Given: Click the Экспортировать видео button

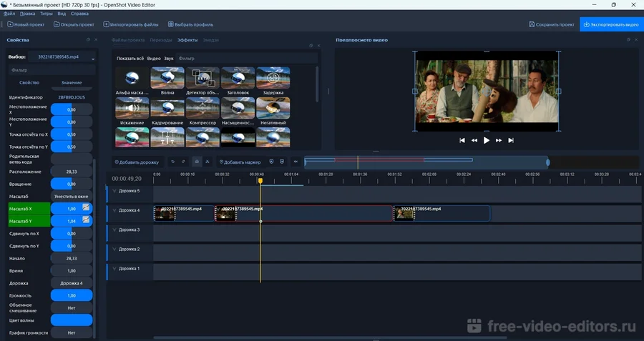Looking at the screenshot, I should [x=611, y=24].
